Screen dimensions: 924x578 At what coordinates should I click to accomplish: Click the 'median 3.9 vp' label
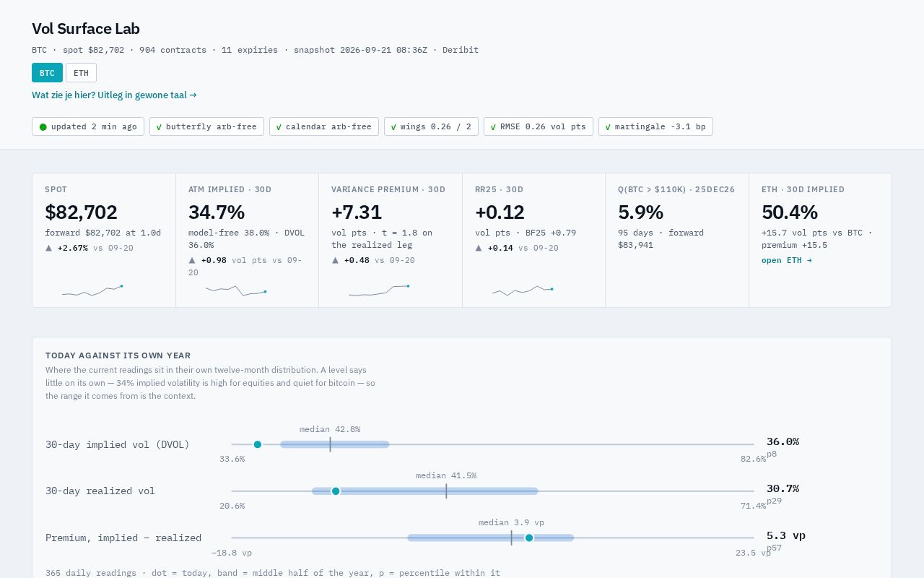[x=511, y=522]
